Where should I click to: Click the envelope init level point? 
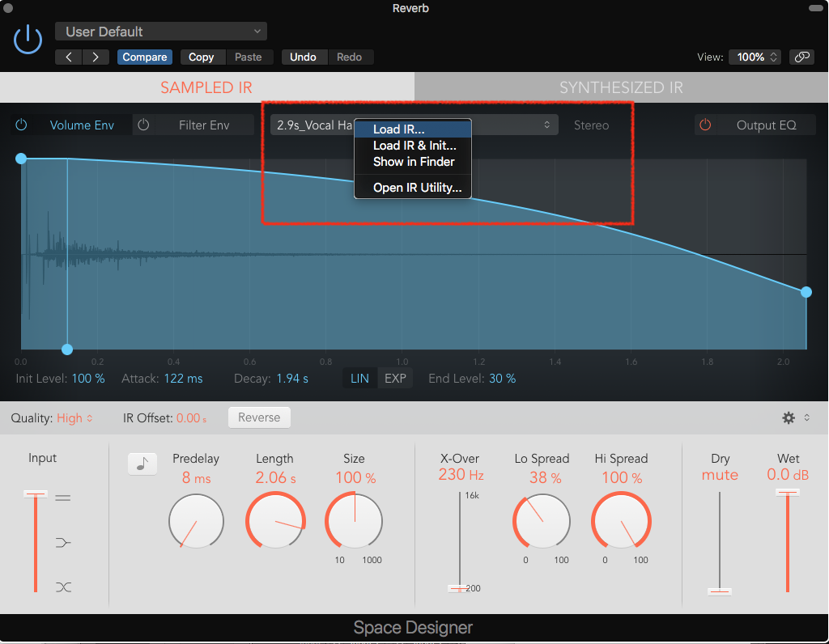[21, 159]
